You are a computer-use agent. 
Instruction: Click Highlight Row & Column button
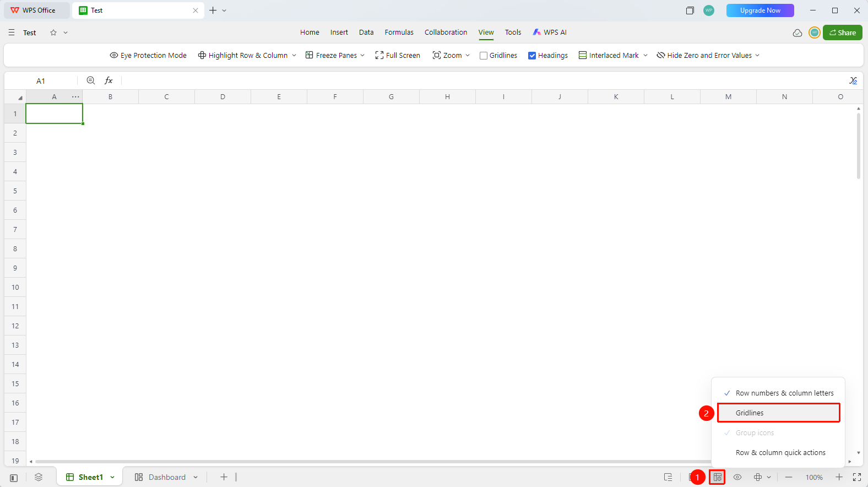coord(243,56)
